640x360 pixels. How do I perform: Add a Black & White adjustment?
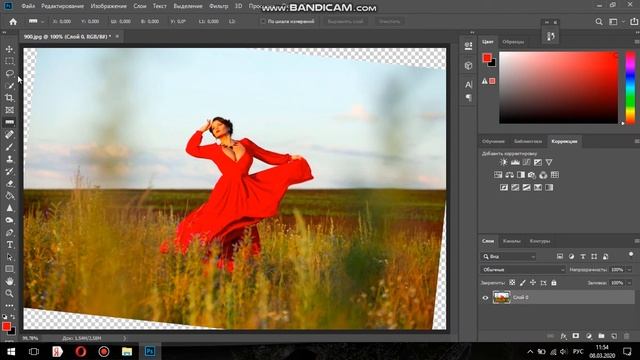point(521,175)
